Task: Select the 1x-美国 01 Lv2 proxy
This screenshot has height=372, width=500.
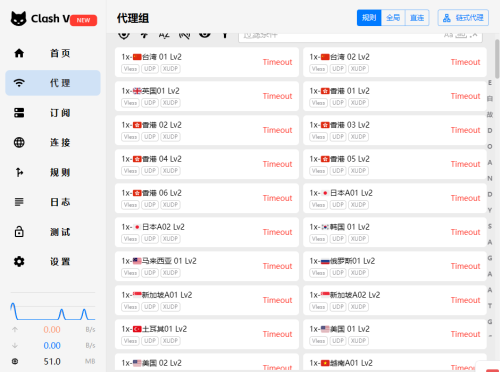Action: [395, 334]
